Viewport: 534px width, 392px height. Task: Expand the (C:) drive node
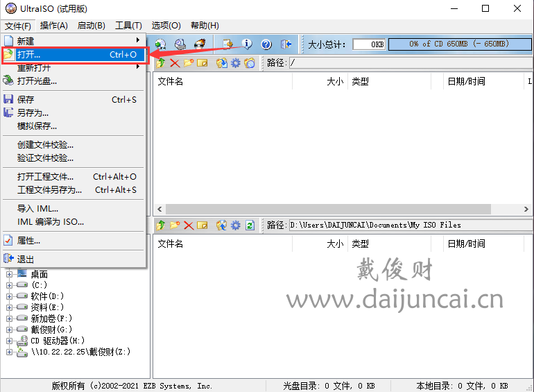(9, 285)
